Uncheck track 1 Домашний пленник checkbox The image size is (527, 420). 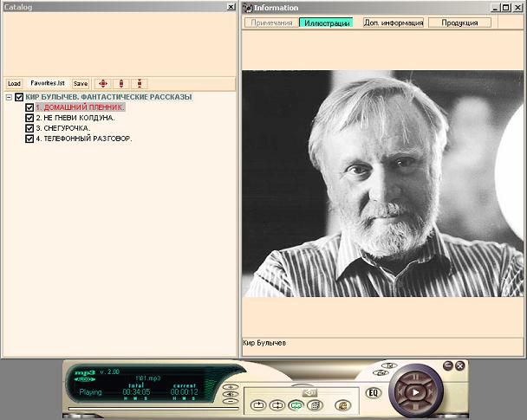tap(29, 107)
